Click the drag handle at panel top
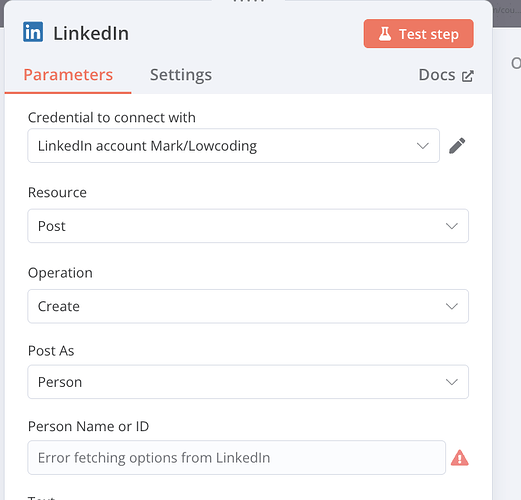The height and width of the screenshot is (500, 521). (x=248, y=1)
